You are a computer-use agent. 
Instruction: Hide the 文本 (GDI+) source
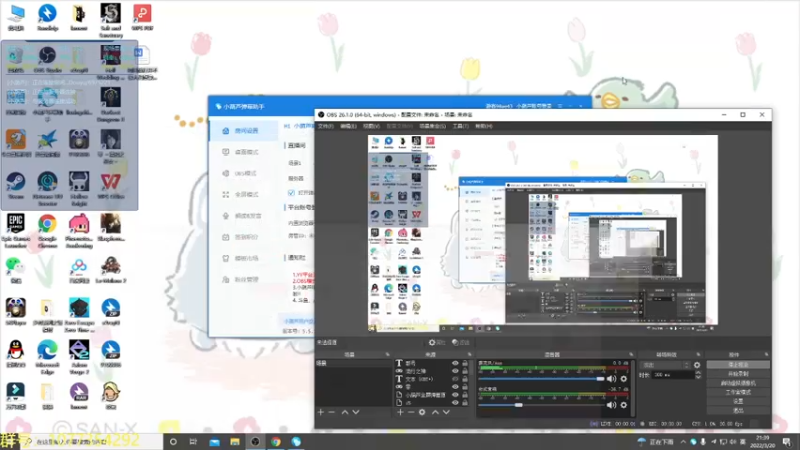tap(455, 379)
